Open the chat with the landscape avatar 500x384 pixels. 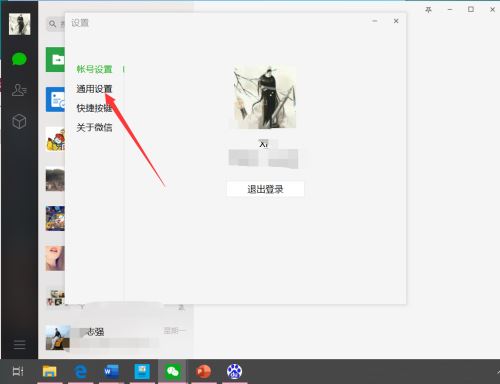55,179
